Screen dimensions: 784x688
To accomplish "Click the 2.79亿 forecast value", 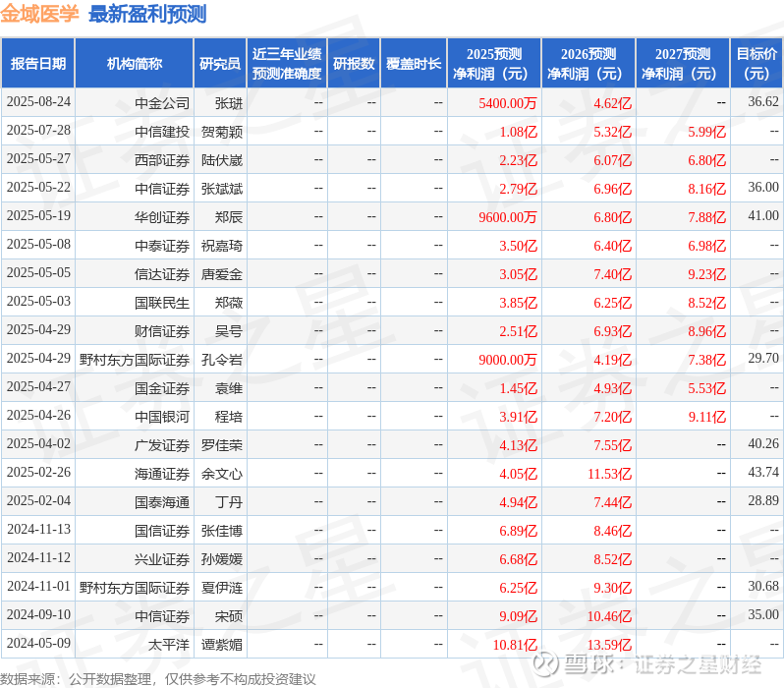I will [x=518, y=189].
